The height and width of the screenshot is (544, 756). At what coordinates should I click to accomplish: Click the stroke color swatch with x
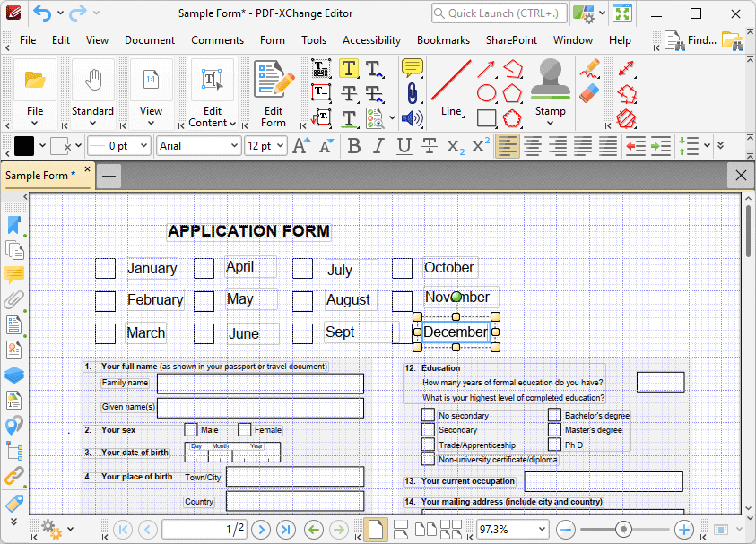[x=61, y=145]
